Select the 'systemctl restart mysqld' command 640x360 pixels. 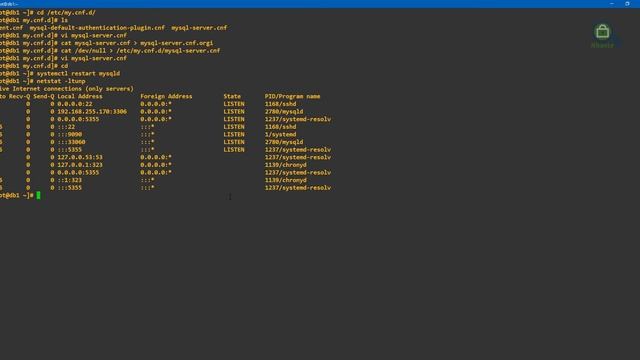[x=78, y=73]
